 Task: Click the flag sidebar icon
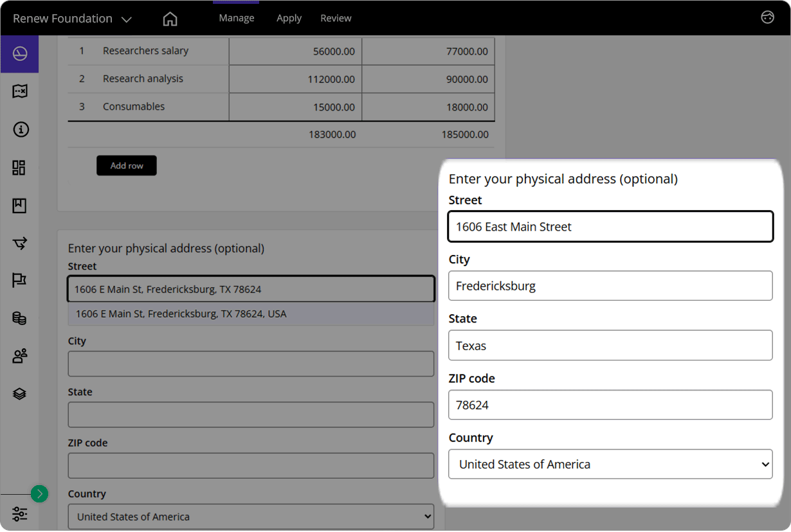click(x=19, y=281)
